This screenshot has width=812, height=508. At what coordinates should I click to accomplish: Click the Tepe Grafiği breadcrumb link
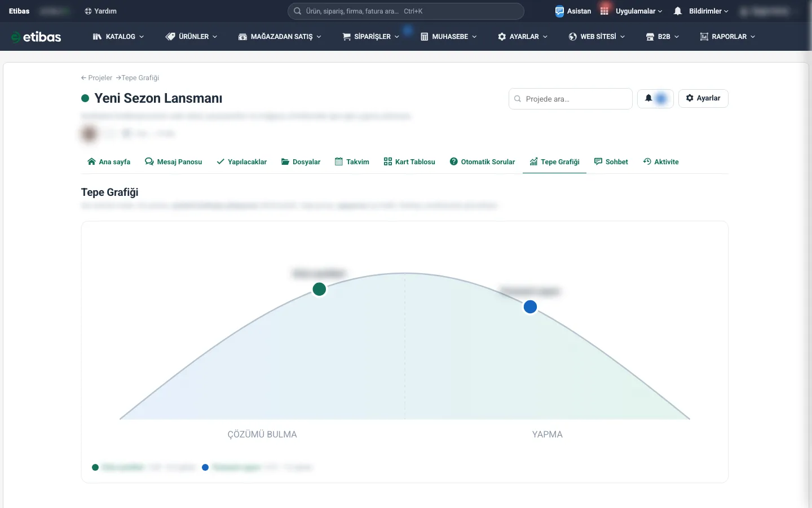click(140, 78)
